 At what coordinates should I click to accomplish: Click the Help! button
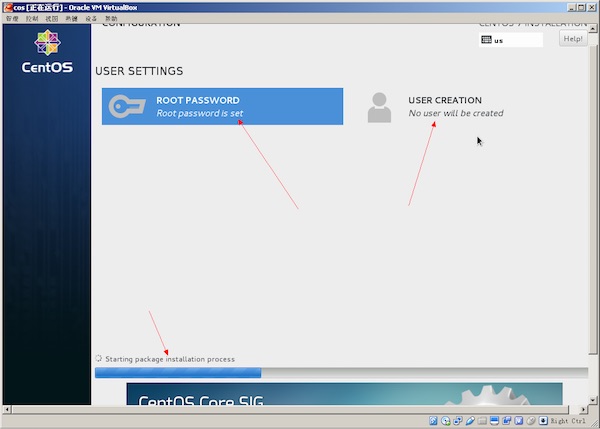[x=573, y=39]
